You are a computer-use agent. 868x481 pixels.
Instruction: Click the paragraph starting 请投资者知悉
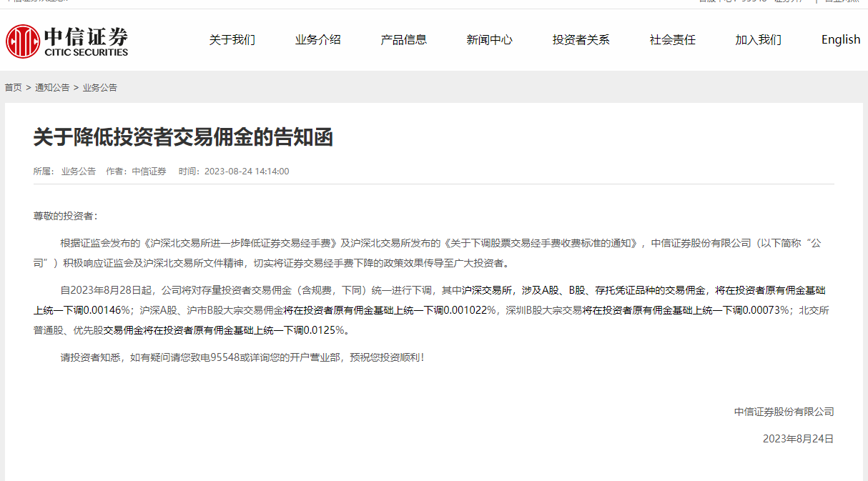(243, 357)
